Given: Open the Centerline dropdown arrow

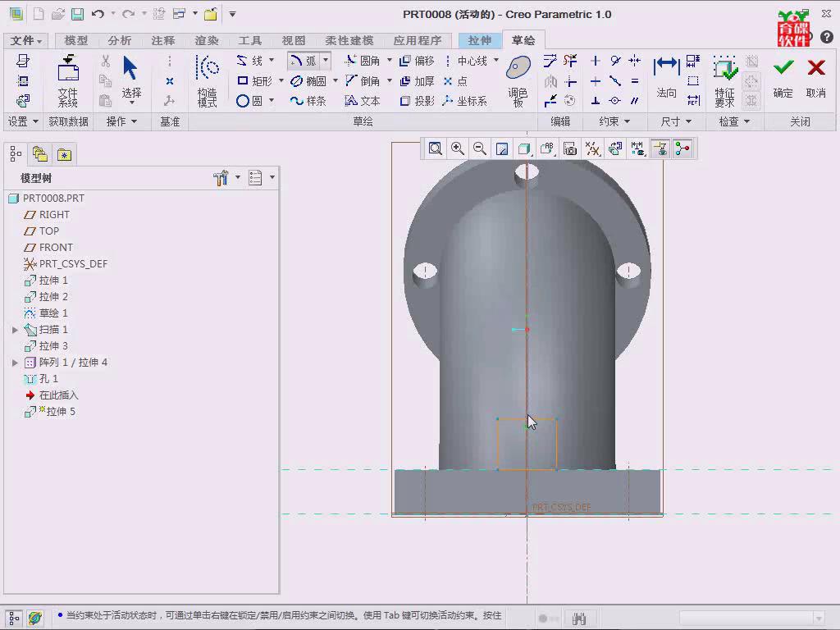Looking at the screenshot, I should coord(496,61).
